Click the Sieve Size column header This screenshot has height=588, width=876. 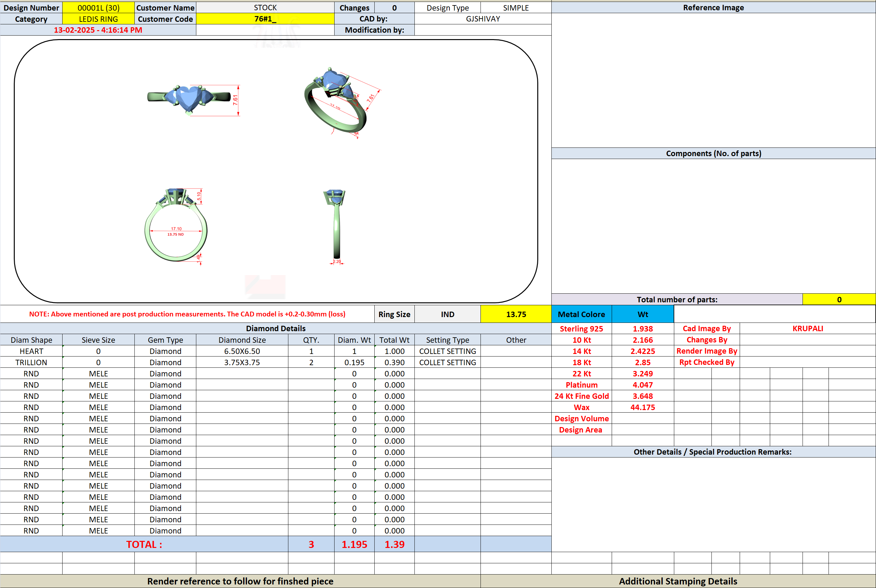coord(98,340)
